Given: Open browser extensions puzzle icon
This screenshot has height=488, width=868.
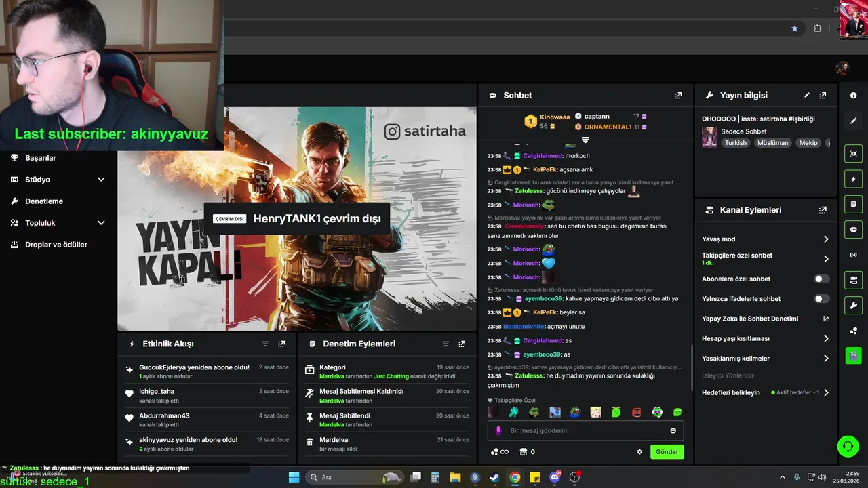Looking at the screenshot, I should coord(817,28).
